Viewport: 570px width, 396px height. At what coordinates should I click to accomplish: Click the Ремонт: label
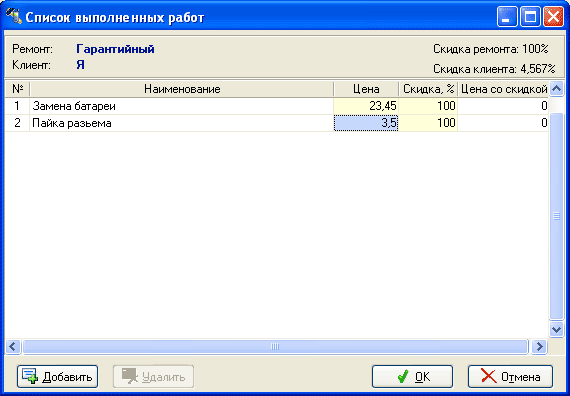32,49
